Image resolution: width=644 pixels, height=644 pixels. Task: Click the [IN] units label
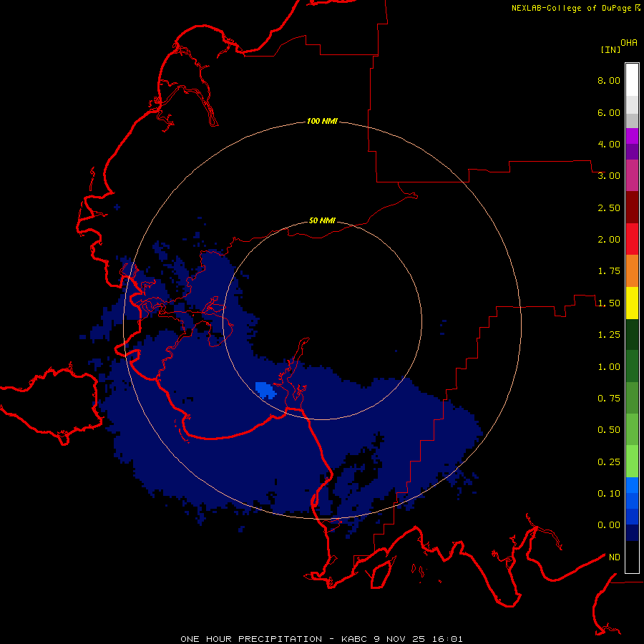coord(610,49)
